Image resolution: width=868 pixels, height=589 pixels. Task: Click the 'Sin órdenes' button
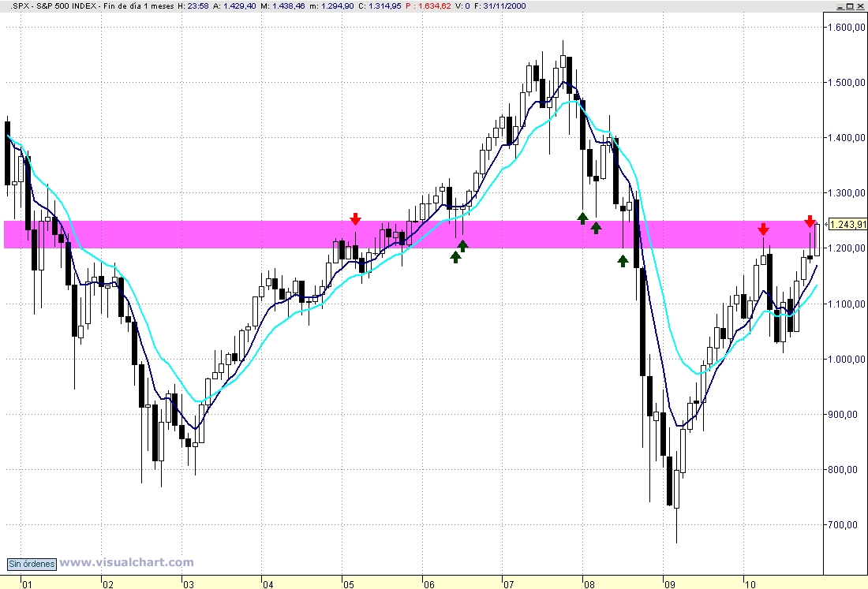pos(32,564)
